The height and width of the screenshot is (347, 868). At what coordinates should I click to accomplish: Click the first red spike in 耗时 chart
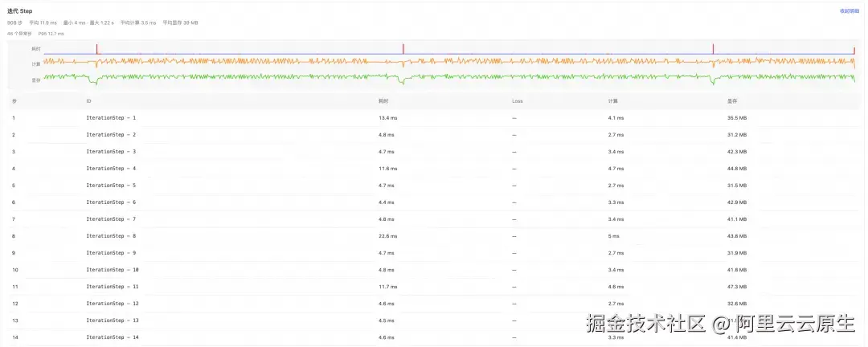click(x=97, y=49)
